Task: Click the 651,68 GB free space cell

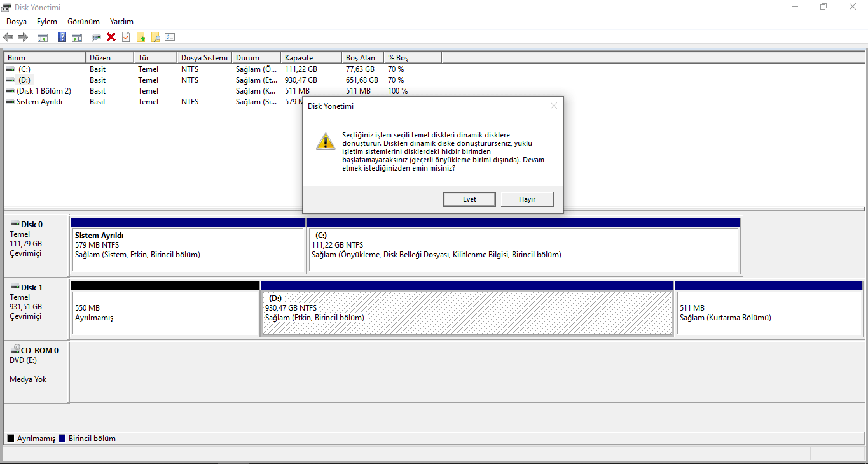Action: (362, 80)
